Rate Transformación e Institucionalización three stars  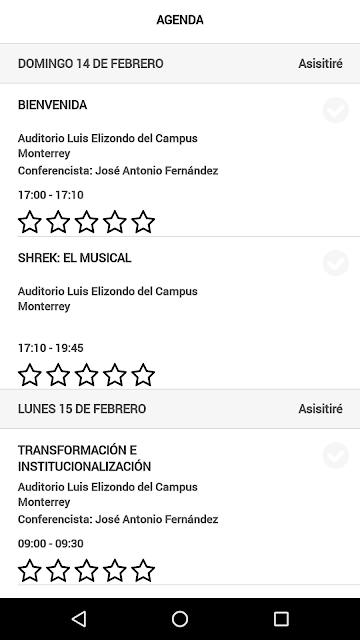point(87,571)
